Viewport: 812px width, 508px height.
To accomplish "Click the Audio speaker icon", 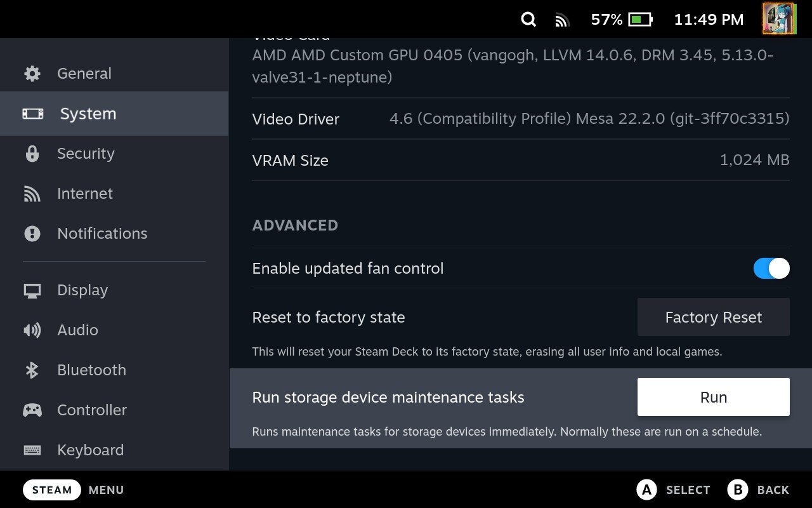I will 32,330.
